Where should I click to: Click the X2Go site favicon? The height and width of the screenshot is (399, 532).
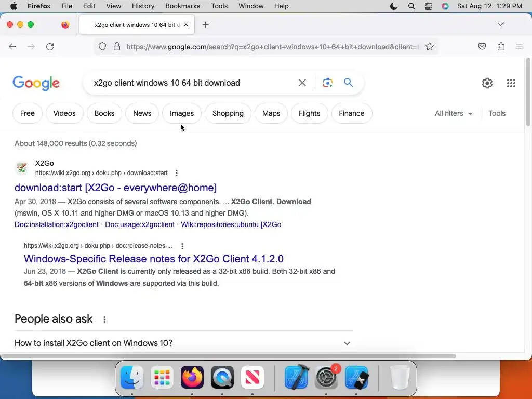pos(22,168)
